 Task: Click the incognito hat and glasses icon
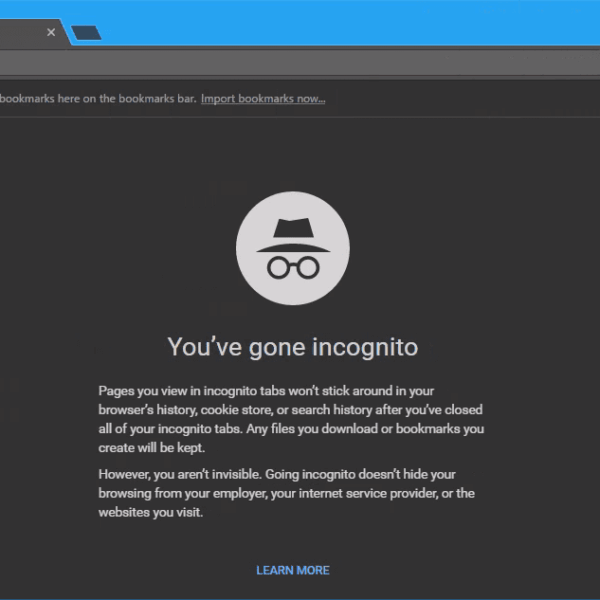coord(293,248)
